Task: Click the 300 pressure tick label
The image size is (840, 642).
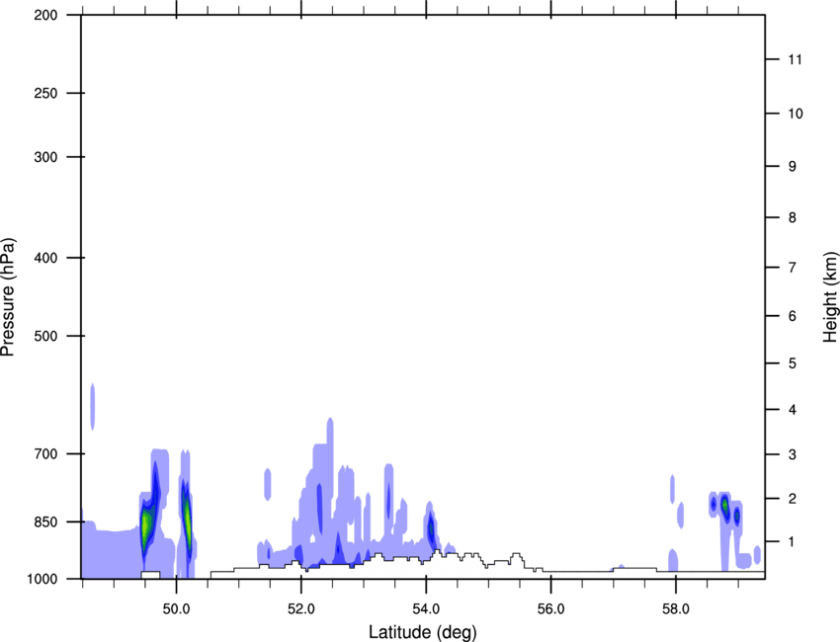Action: point(45,157)
